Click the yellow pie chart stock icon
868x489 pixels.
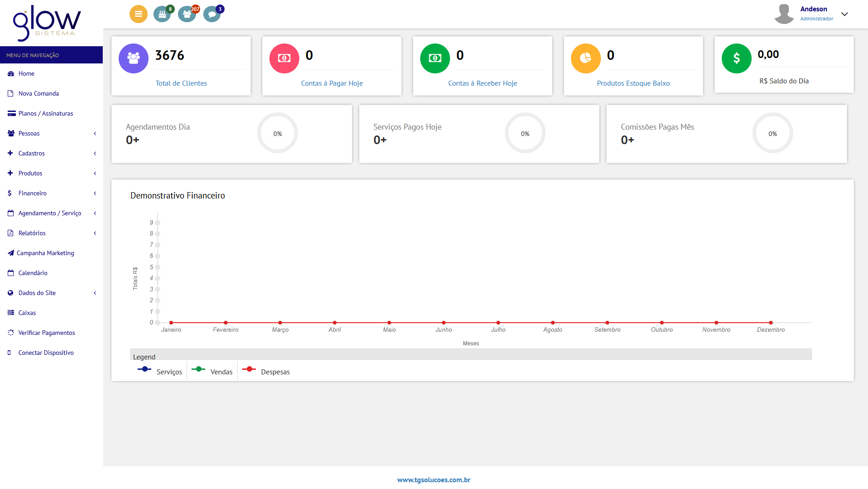(585, 58)
